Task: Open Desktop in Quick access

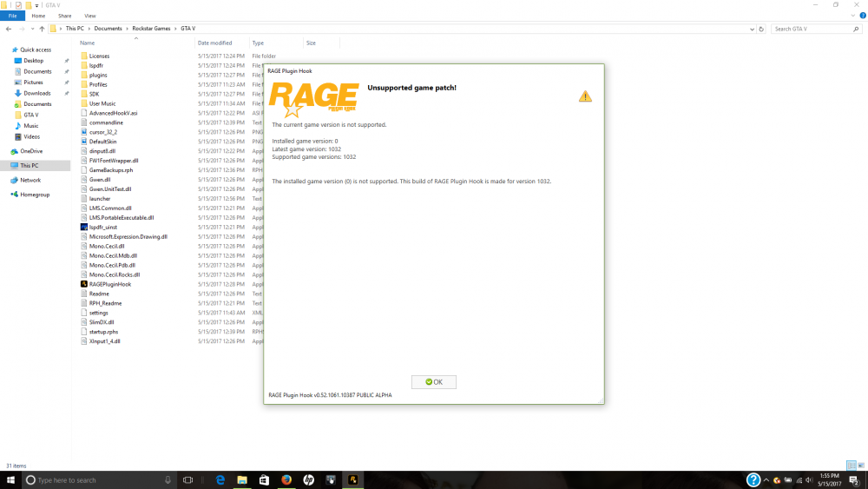Action: pos(33,60)
